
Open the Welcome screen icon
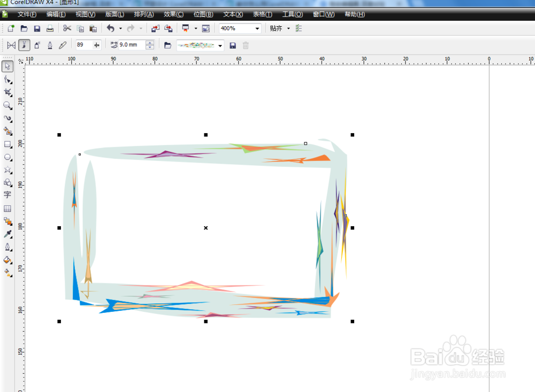click(x=206, y=28)
